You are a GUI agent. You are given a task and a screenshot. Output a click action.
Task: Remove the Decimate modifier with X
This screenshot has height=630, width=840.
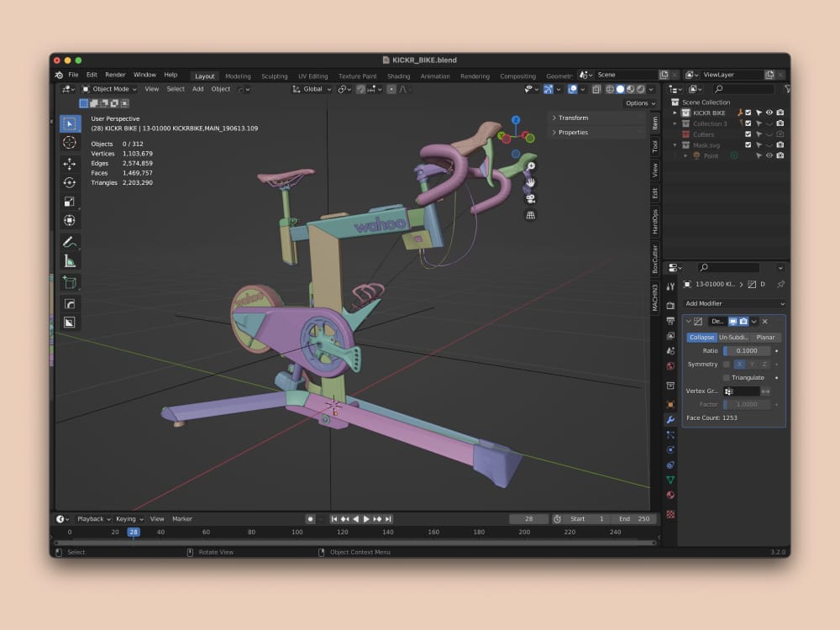[x=765, y=322]
